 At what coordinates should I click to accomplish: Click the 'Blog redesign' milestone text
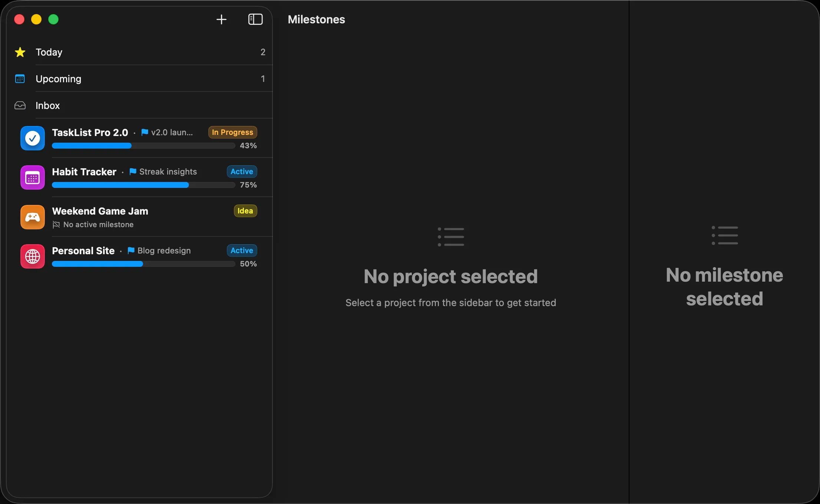(x=164, y=251)
